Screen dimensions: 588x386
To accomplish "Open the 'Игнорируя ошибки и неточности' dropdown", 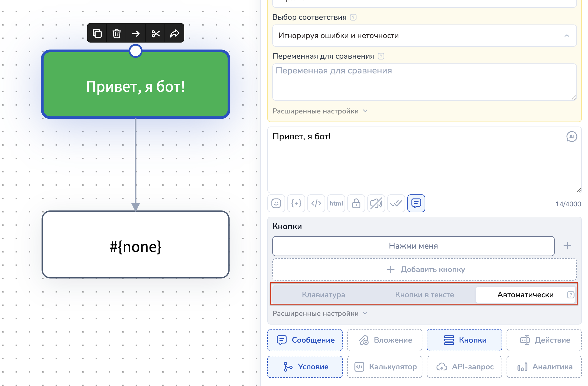I will coord(424,36).
